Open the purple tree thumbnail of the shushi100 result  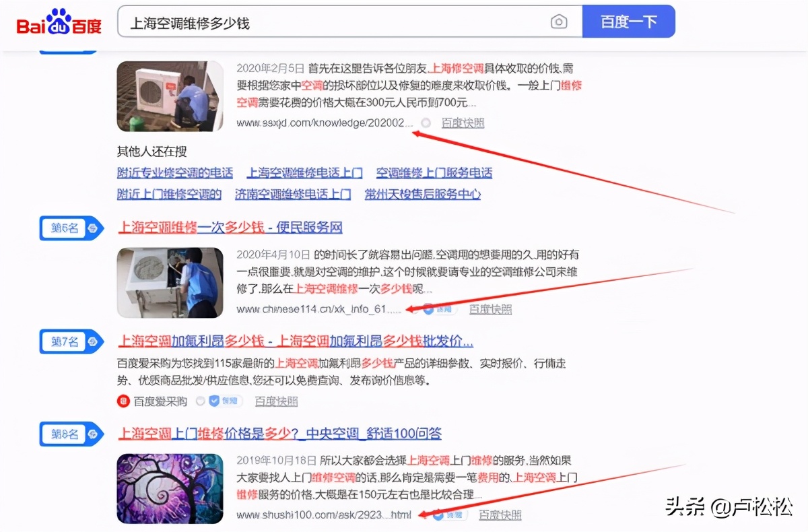(x=170, y=488)
